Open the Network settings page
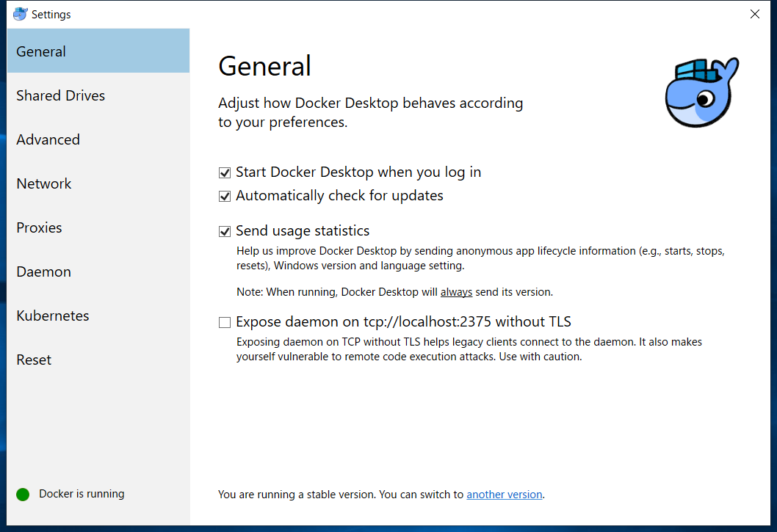Viewport: 777px width, 532px height. (44, 183)
